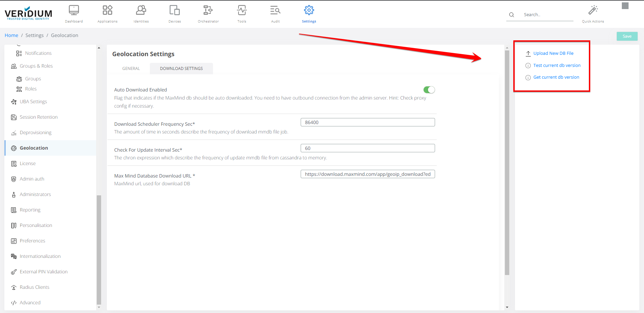Click Get current db version link

(556, 77)
